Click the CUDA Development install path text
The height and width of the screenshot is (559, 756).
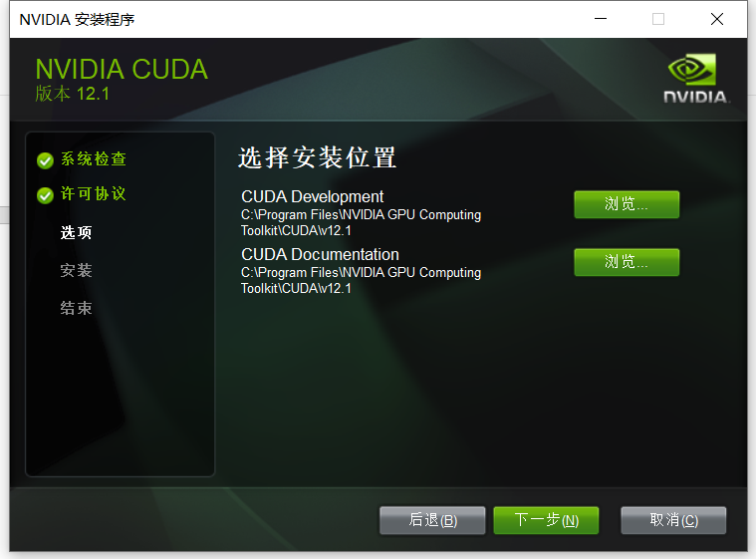coord(362,222)
